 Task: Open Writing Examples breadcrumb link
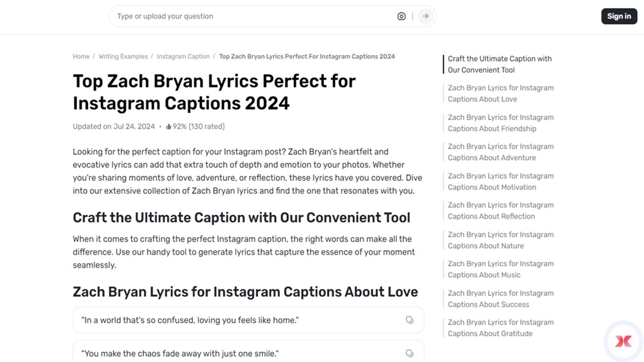point(123,56)
